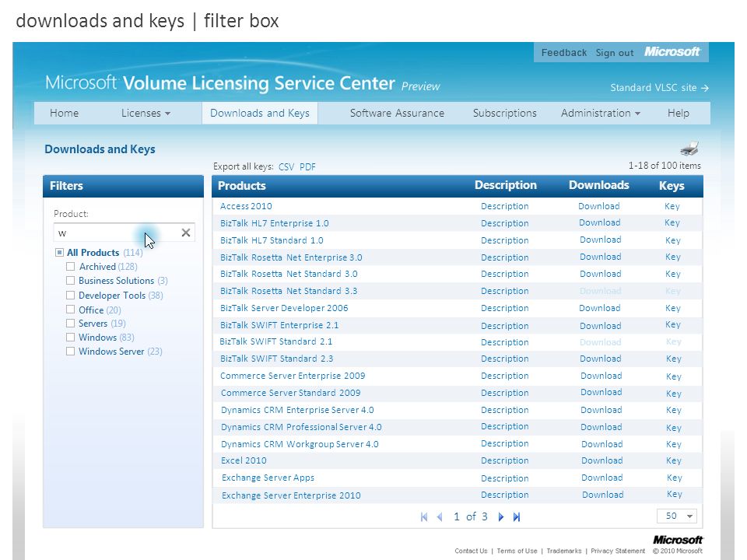Click the Downloads column header
747x560 pixels.
click(599, 185)
